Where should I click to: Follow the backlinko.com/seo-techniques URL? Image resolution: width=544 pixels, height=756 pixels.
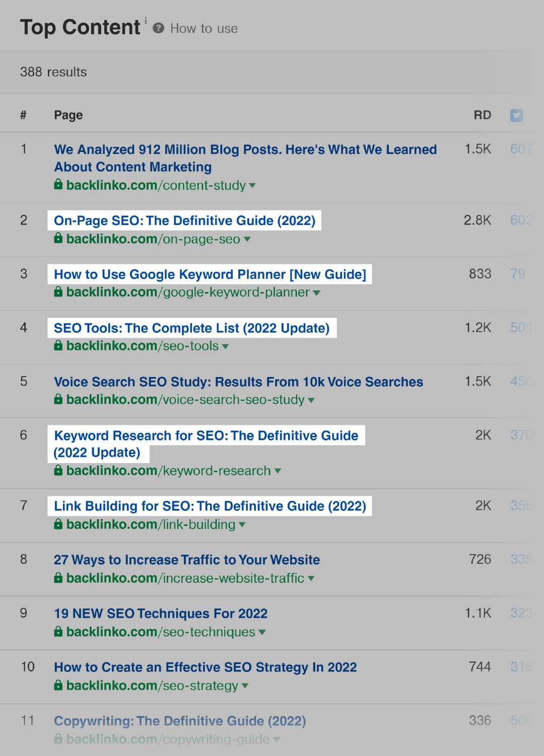[x=161, y=632]
